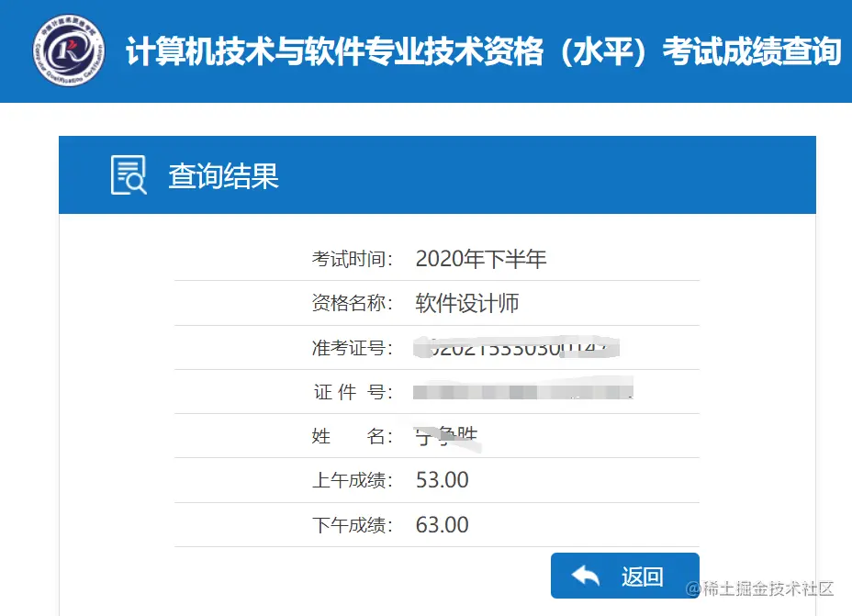Select the 查询结果 header tab area
852x616 pixels.
pos(222,175)
